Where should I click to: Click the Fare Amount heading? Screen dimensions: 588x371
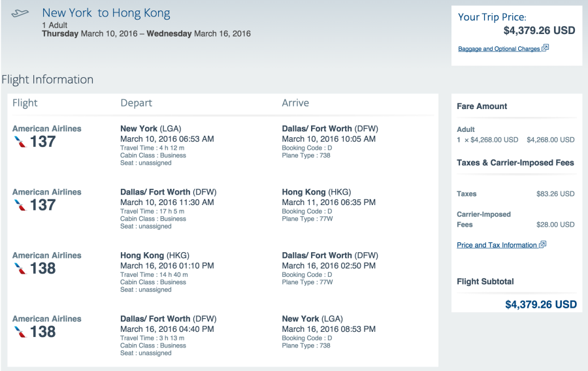coord(482,106)
